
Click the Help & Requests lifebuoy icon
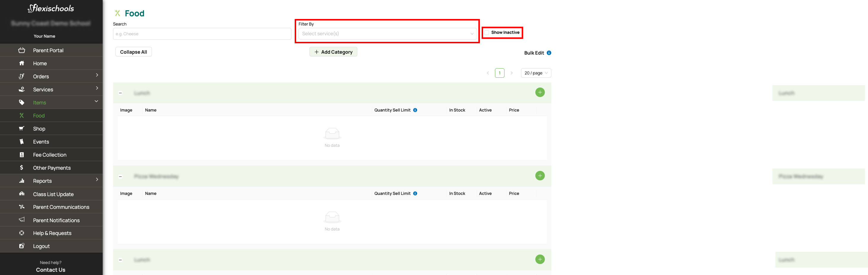pos(22,233)
